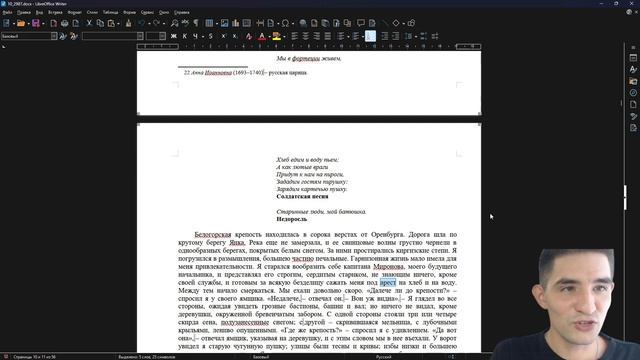The width and height of the screenshot is (640, 360).
Task: Open the Таблица menu
Action: pyautogui.click(x=110, y=13)
